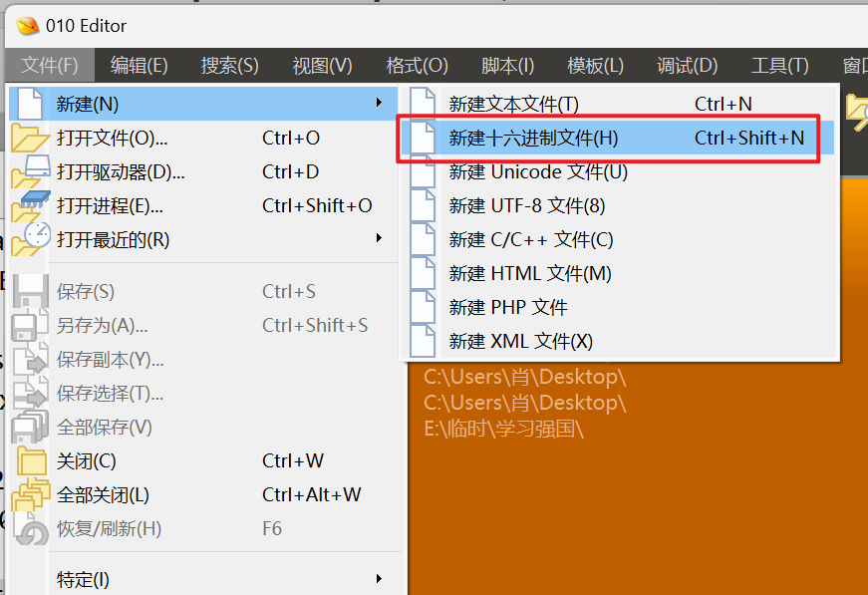The height and width of the screenshot is (595, 868).
Task: Choose 打开进程(E)... menu entry
Action: tap(203, 206)
